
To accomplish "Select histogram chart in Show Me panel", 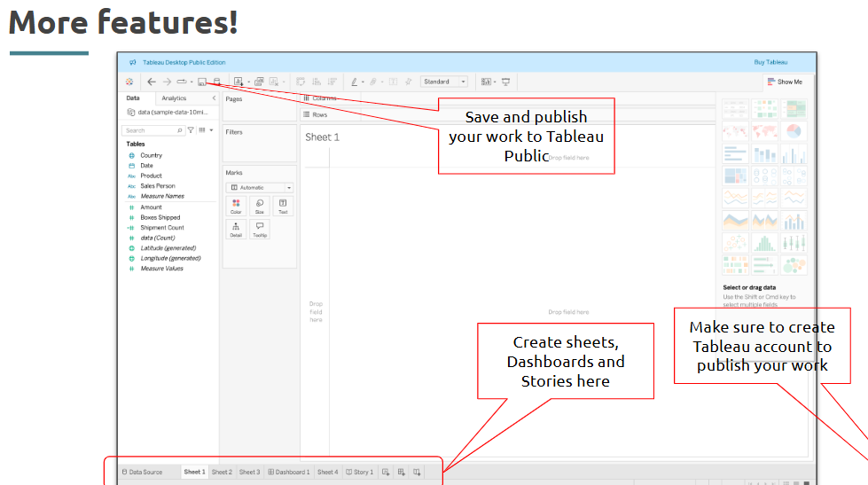I will coord(764,243).
